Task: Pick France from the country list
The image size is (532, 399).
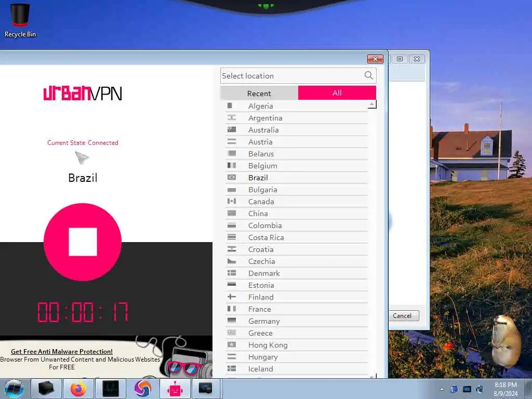Action: coord(297,309)
